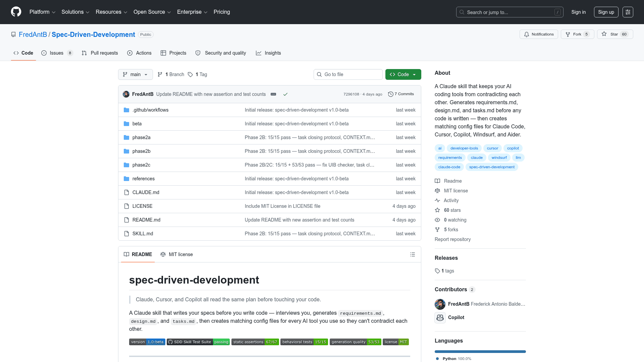Image resolution: width=644 pixels, height=362 pixels.
Task: Open the README.md file
Action: 146,220
